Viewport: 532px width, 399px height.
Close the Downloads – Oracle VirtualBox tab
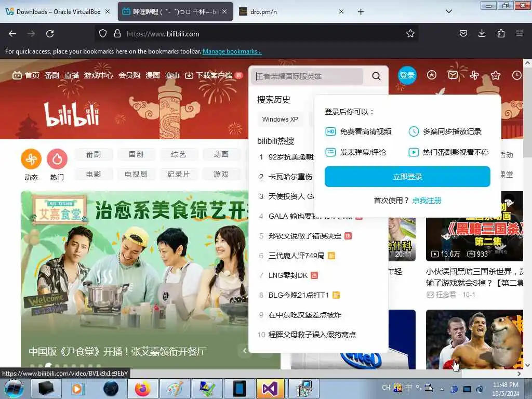coord(108,11)
